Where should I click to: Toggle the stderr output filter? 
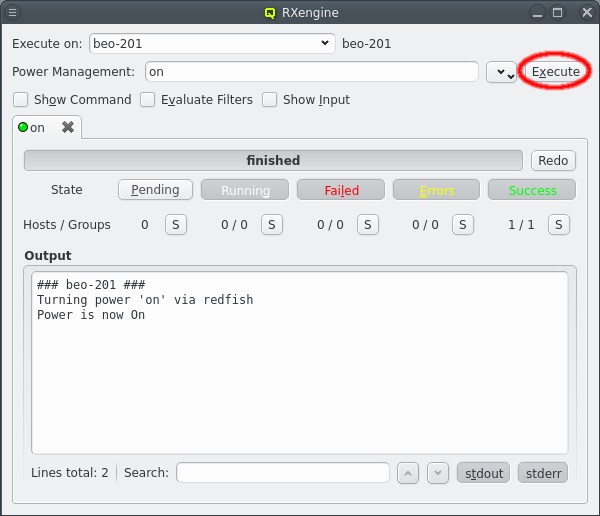[543, 473]
